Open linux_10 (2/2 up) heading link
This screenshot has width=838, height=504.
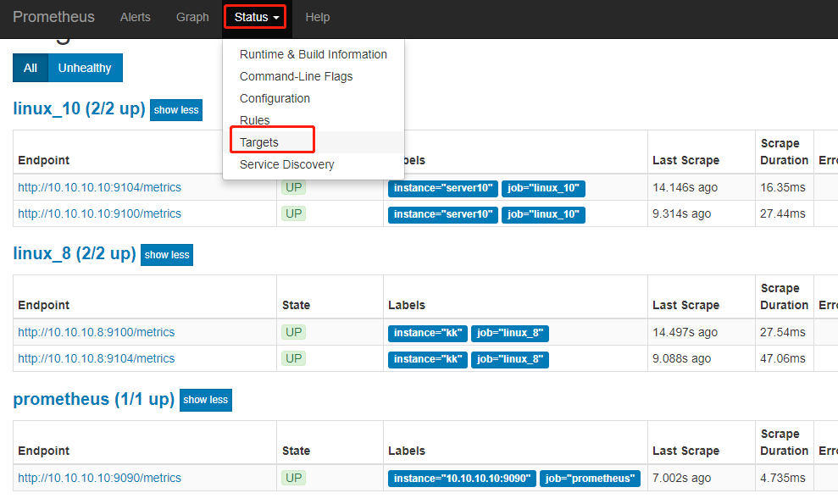point(79,108)
